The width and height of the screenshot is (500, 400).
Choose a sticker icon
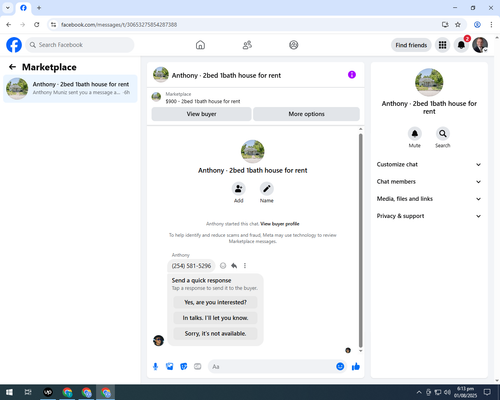click(x=184, y=367)
